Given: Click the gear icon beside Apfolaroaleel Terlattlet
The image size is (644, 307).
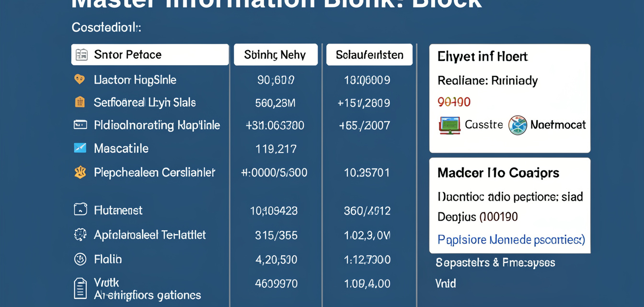Looking at the screenshot, I should click(x=80, y=235).
